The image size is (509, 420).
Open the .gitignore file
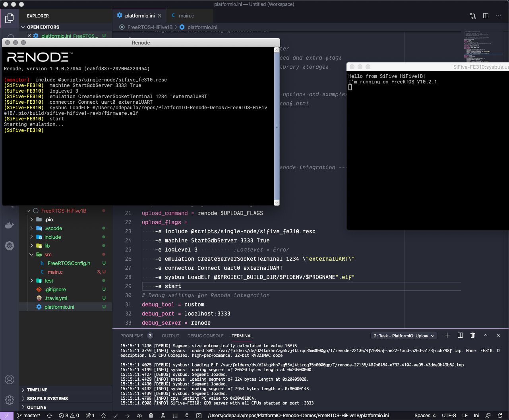click(66, 289)
